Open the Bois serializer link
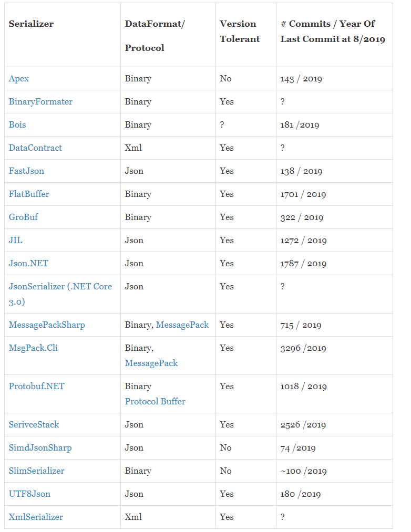Viewport: 411px width, 532px height. pyautogui.click(x=17, y=125)
